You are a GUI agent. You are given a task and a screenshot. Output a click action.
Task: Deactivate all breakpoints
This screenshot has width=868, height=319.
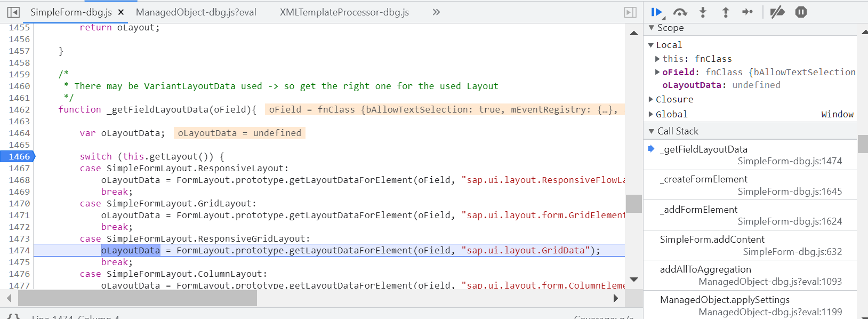pyautogui.click(x=777, y=12)
